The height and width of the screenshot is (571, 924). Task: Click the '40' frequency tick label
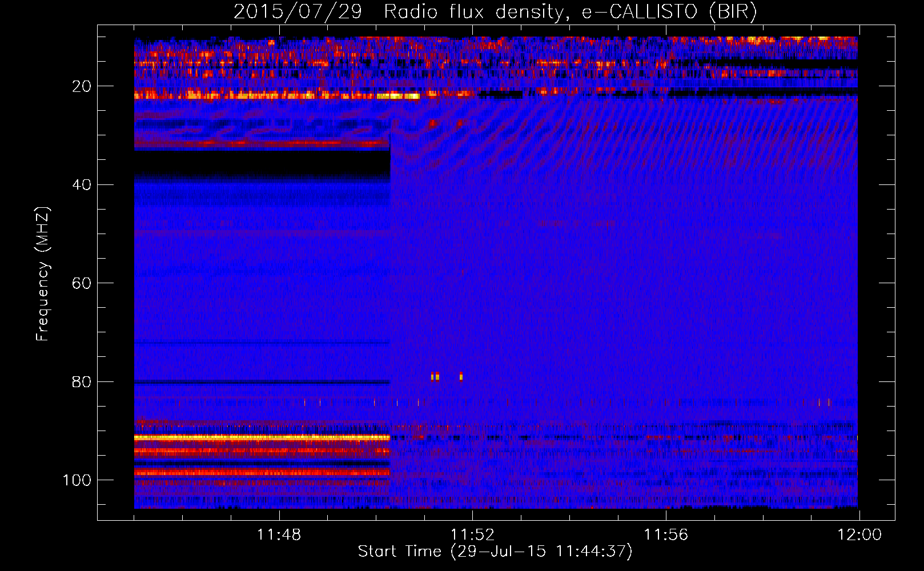pyautogui.click(x=82, y=185)
